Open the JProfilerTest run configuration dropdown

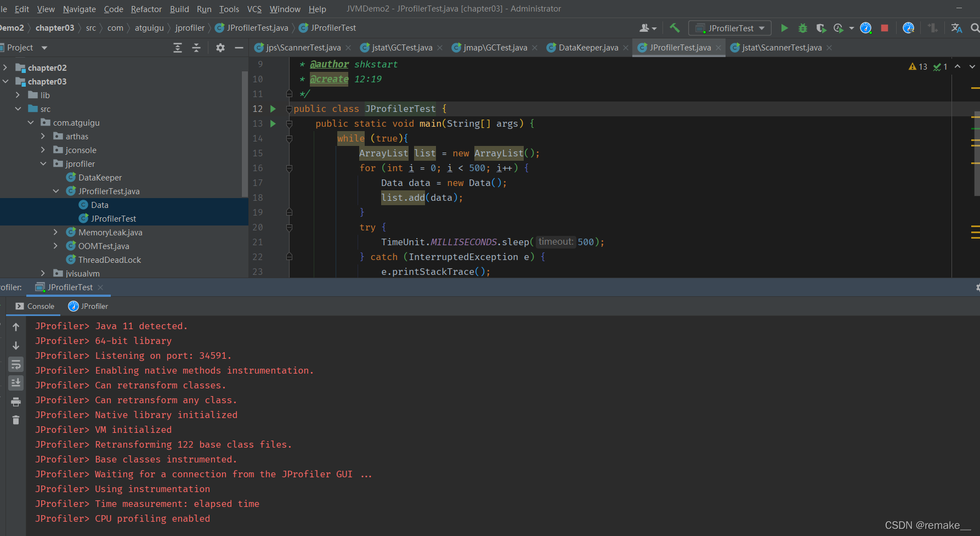[x=730, y=28]
